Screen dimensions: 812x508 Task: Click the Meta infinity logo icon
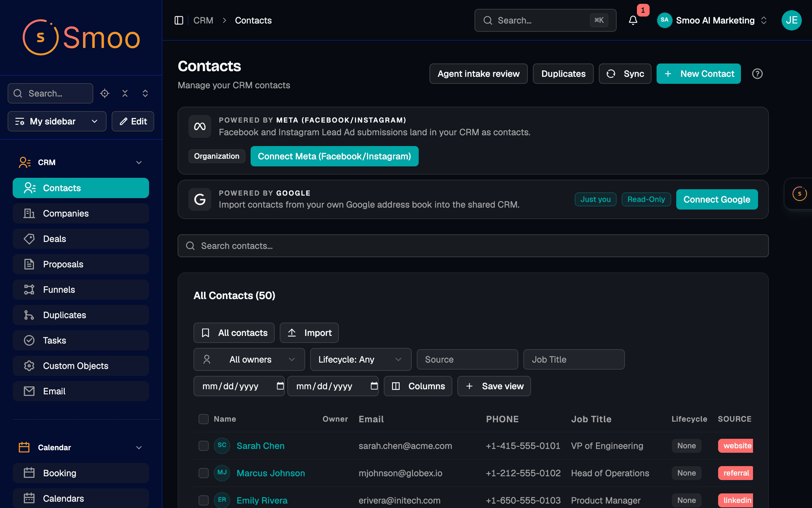click(x=200, y=126)
